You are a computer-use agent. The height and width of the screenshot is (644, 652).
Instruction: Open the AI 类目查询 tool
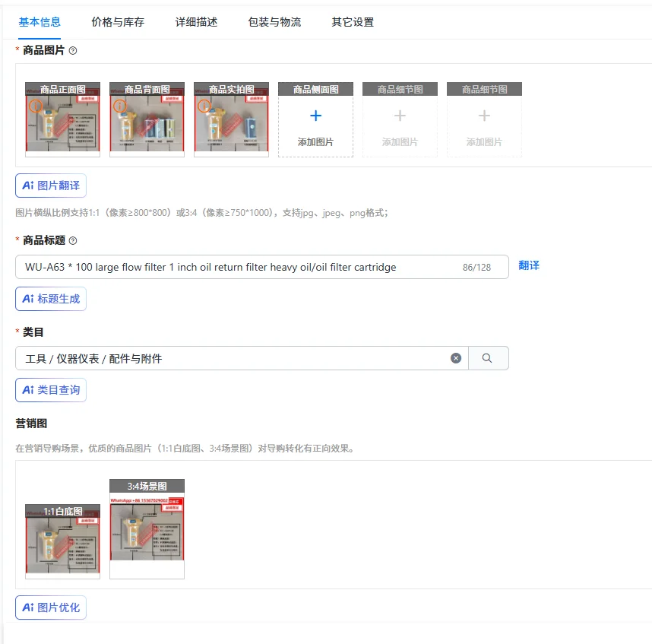tap(50, 389)
